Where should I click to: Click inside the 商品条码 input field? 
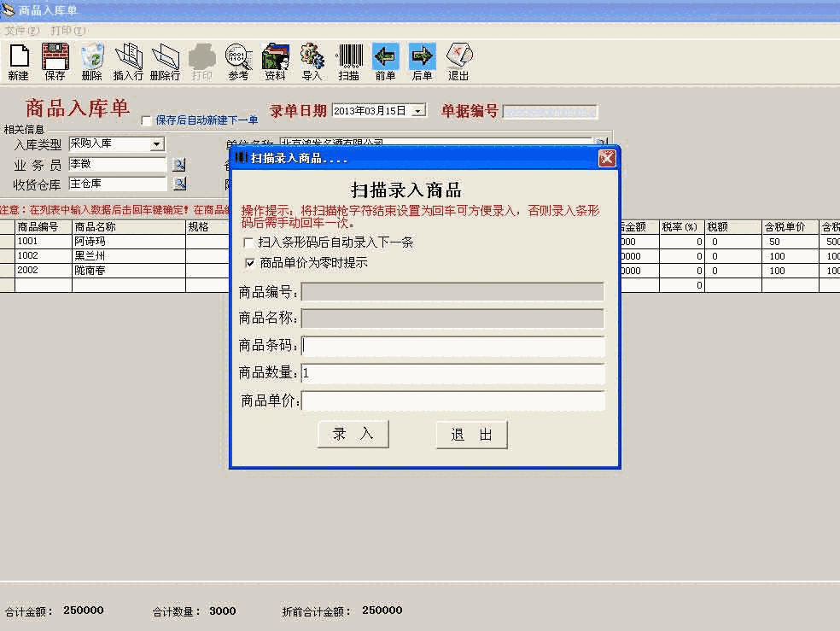coord(452,348)
